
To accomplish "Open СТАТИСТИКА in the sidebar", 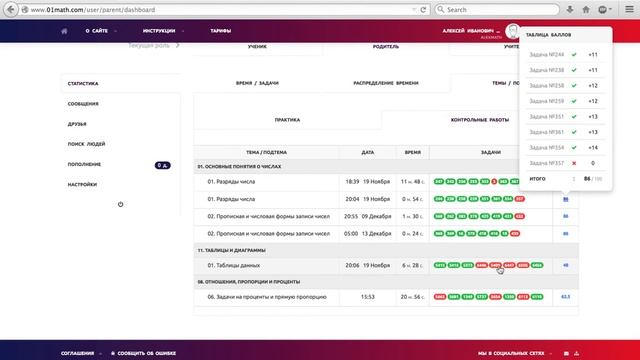I will point(83,83).
